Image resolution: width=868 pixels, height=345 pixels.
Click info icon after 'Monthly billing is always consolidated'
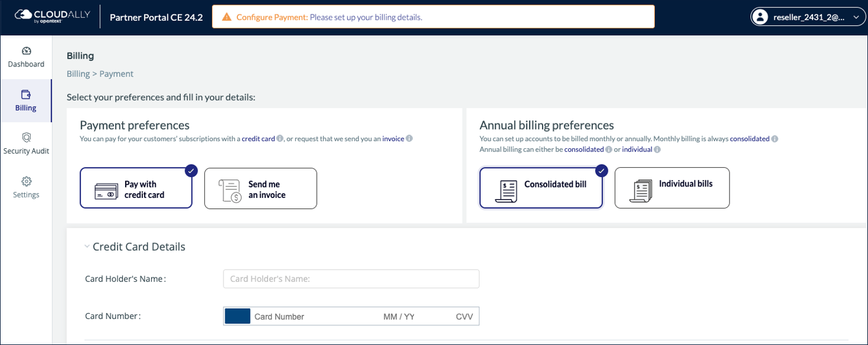[775, 139]
